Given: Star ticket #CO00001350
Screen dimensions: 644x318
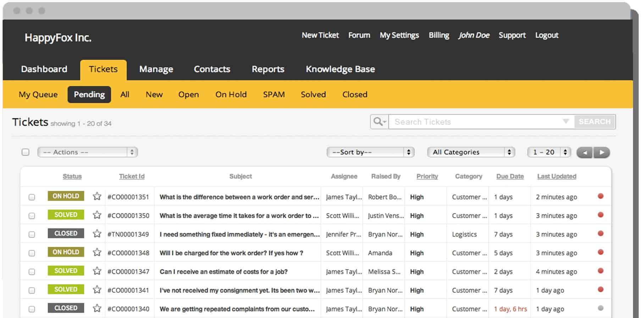Looking at the screenshot, I should point(97,215).
